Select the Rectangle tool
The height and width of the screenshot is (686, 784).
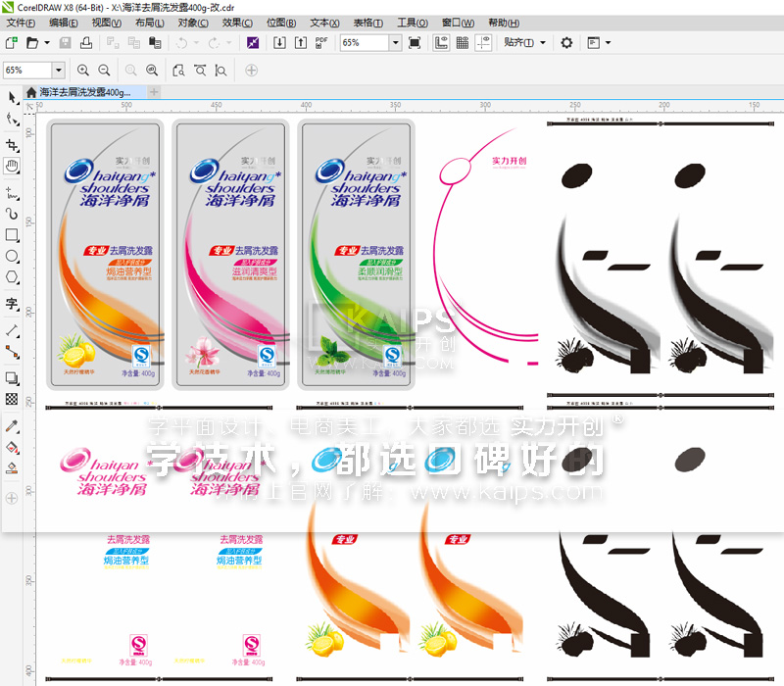coord(12,235)
